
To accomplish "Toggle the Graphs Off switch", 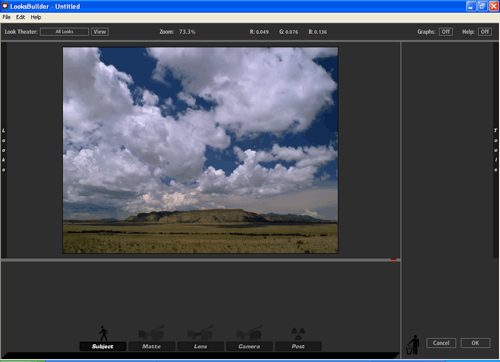I will click(446, 32).
